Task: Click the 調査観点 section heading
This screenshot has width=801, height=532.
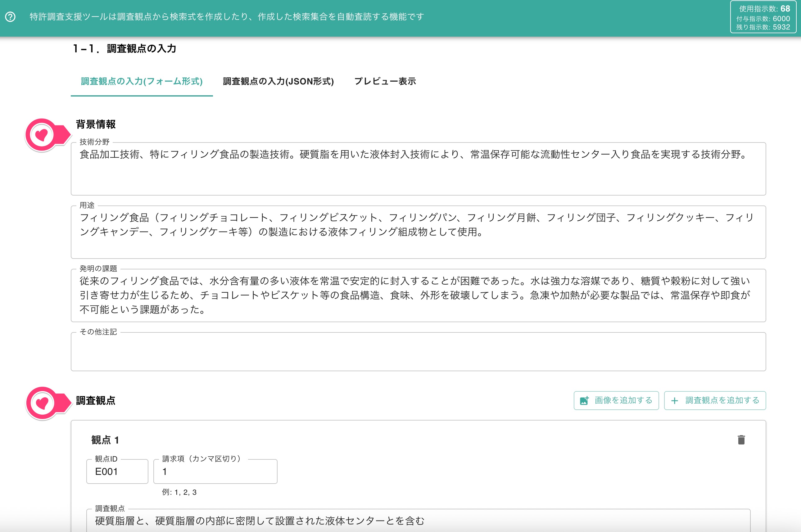Action: 96,400
